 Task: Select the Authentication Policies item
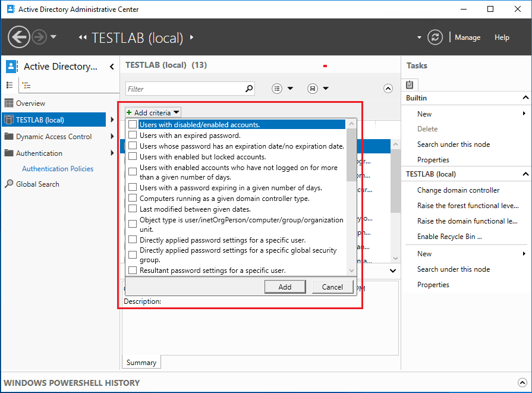[x=58, y=168]
